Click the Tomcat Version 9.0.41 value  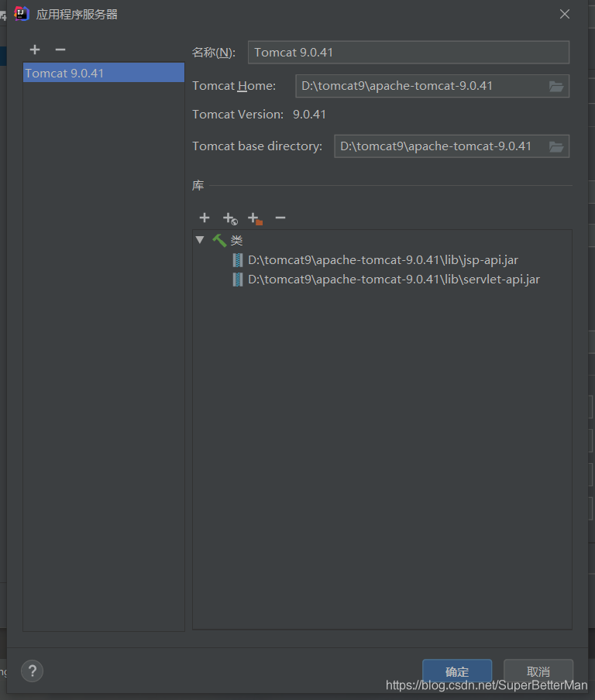click(x=310, y=115)
